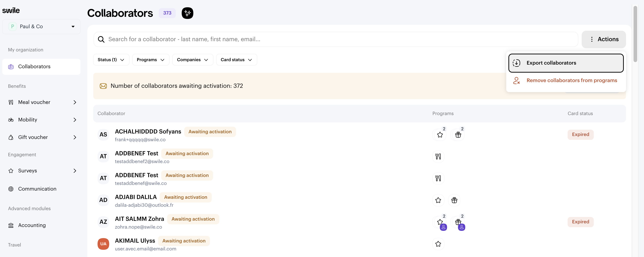Click the AD avatar of ADJABI DALILA
This screenshot has height=257, width=644.
(x=103, y=200)
